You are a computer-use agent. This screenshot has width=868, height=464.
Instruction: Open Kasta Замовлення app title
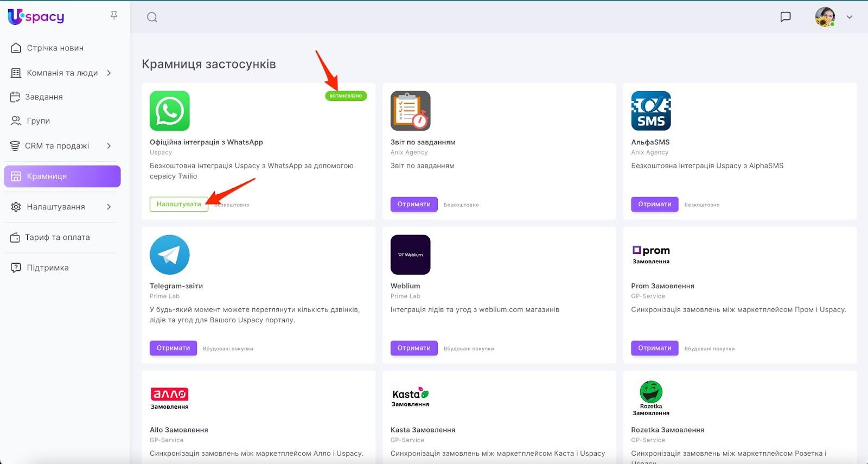[423, 430]
